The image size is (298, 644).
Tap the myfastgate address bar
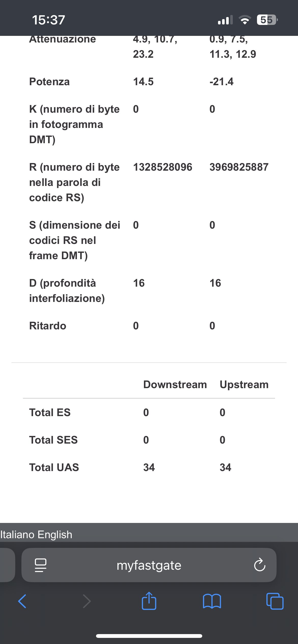(149, 565)
